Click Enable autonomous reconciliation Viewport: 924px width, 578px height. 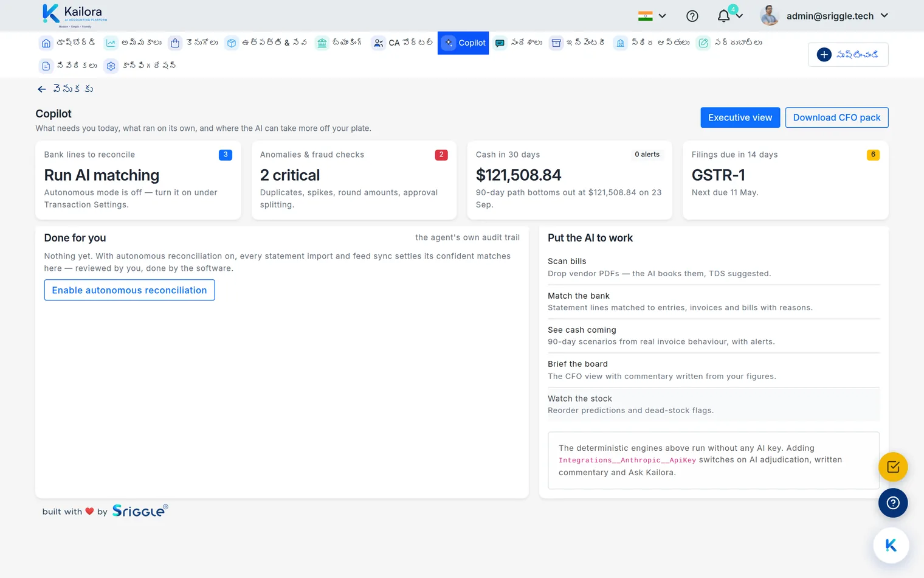(129, 290)
